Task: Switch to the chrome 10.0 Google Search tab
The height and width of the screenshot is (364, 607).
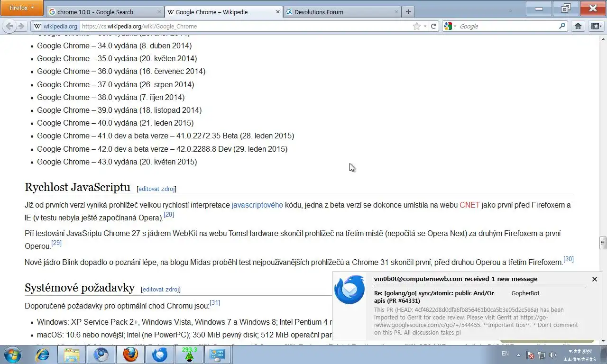Action: click(105, 12)
